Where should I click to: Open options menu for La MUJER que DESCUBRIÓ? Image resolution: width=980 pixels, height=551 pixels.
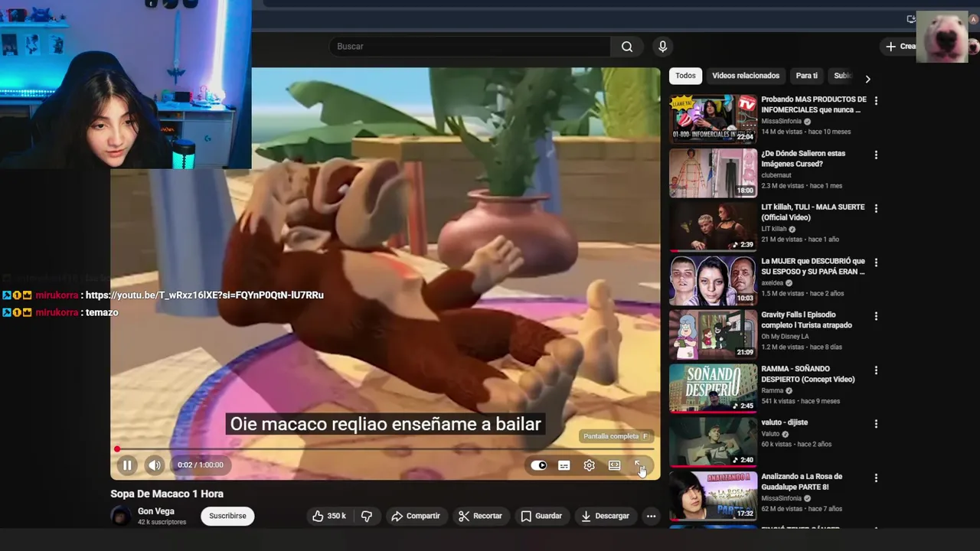(876, 262)
